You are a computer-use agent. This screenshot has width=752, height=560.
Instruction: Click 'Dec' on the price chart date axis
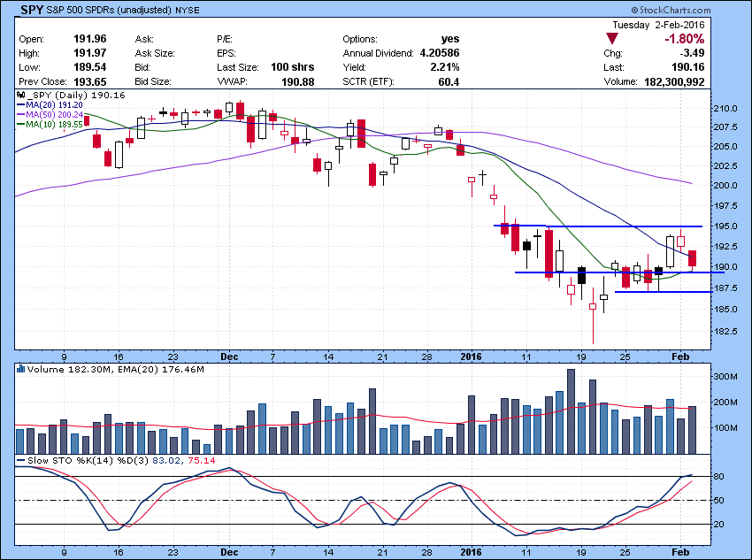click(229, 357)
